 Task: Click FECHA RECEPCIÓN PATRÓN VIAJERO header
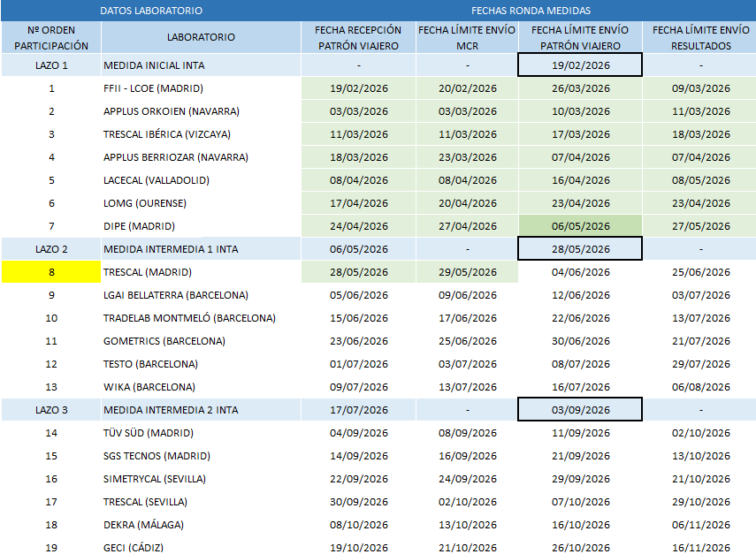(358, 38)
